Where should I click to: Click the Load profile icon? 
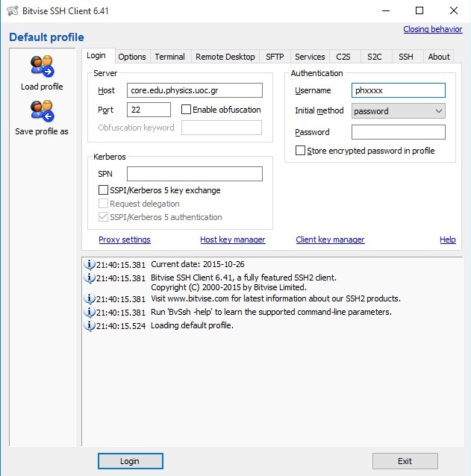(42, 66)
